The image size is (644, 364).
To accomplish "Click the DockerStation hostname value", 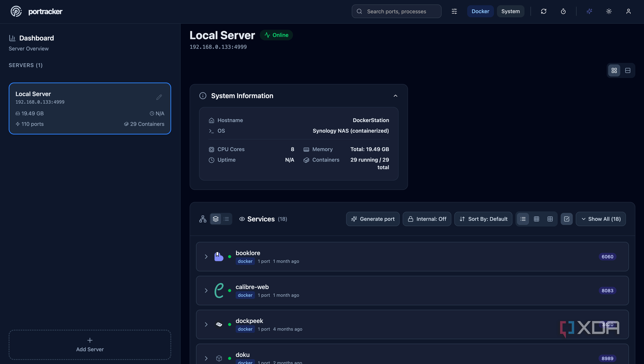I will (371, 121).
